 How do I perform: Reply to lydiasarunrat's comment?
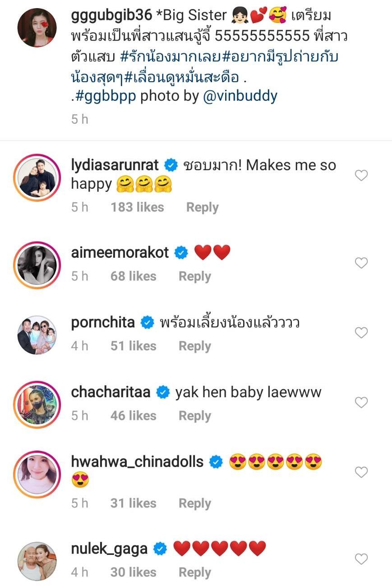(x=202, y=207)
